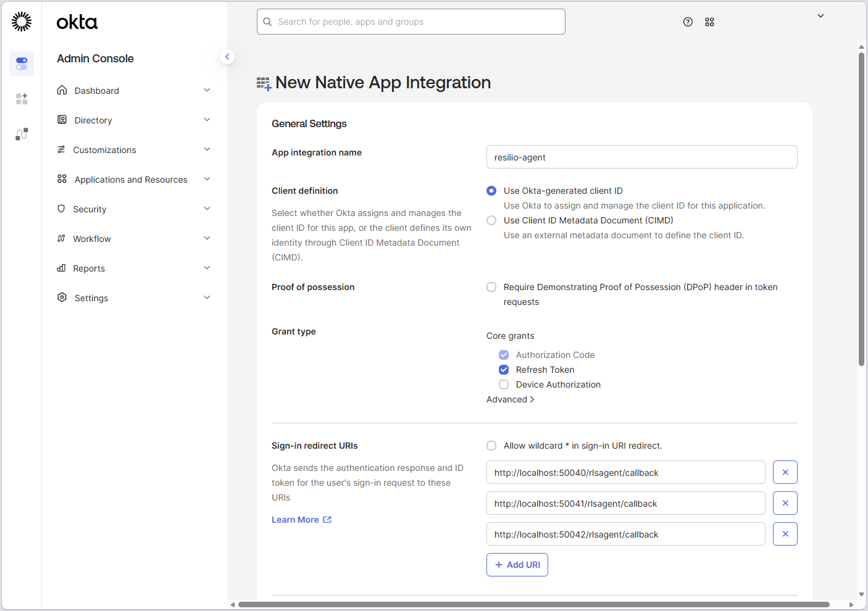Click the Workflow icon in sidebar
Viewport: 868px width, 611px height.
(x=61, y=238)
